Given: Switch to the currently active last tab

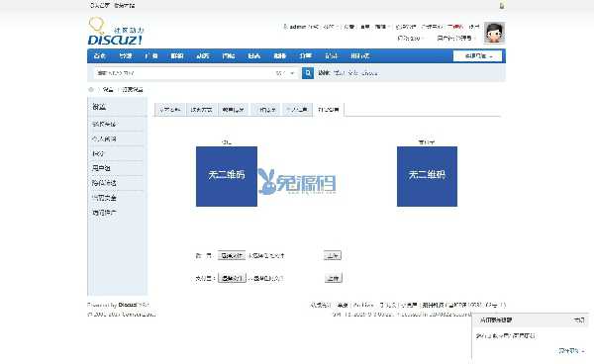Looking at the screenshot, I should coord(329,110).
